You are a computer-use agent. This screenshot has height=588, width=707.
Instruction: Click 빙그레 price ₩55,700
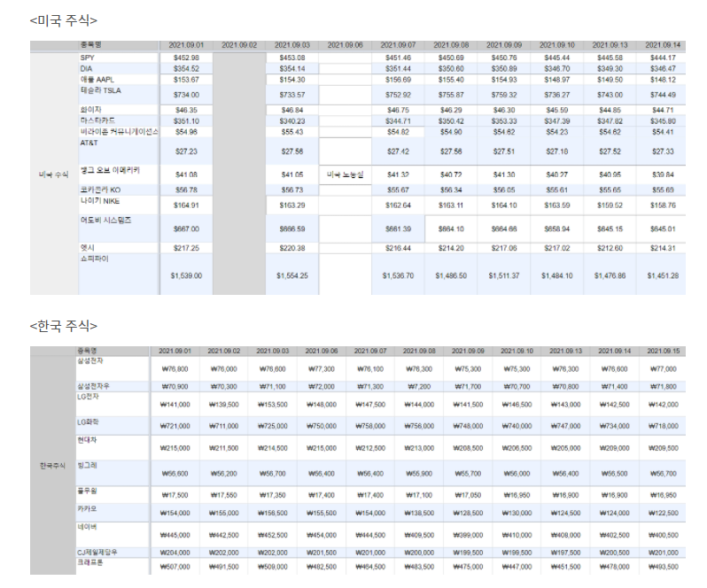[x=468, y=474]
